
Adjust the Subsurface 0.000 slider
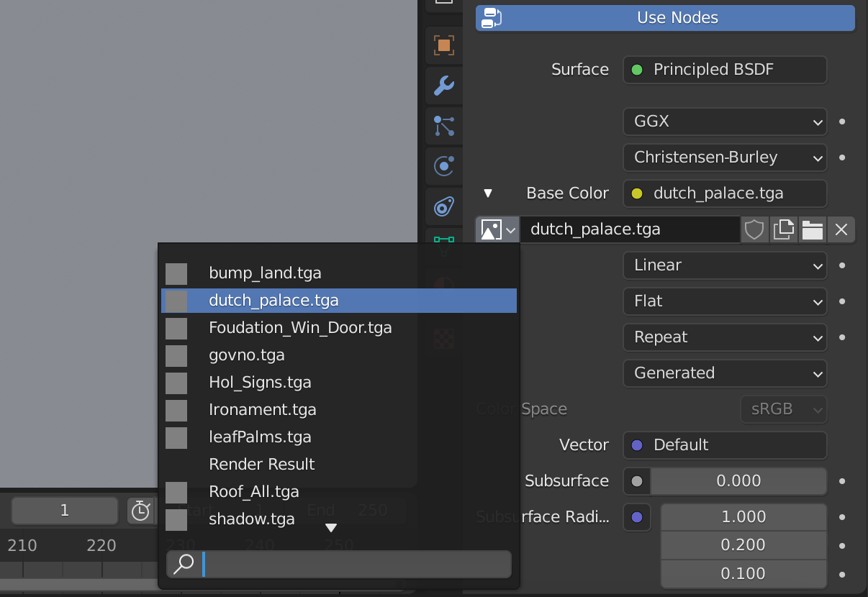point(738,481)
